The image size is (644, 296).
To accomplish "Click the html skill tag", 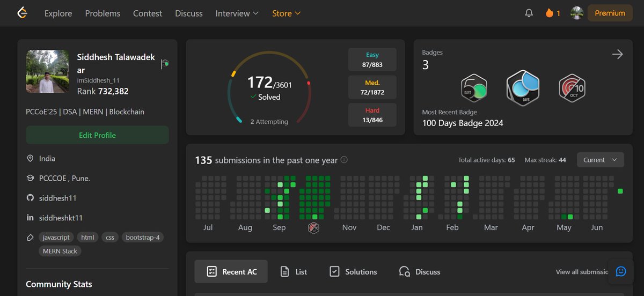I will point(87,237).
